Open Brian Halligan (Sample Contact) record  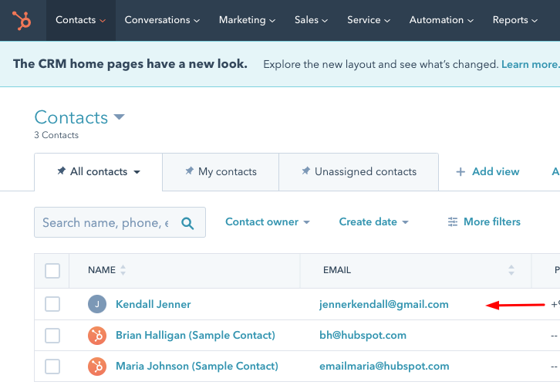tap(195, 335)
